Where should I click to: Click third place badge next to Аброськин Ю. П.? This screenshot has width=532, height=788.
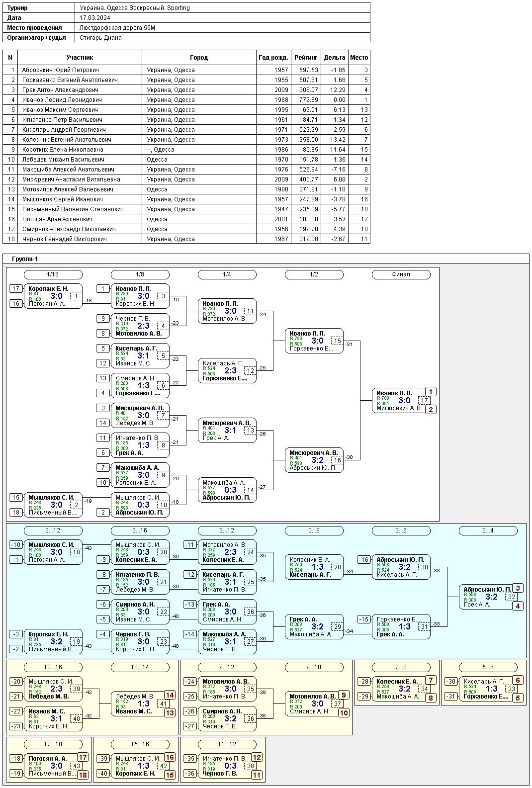pos(518,588)
